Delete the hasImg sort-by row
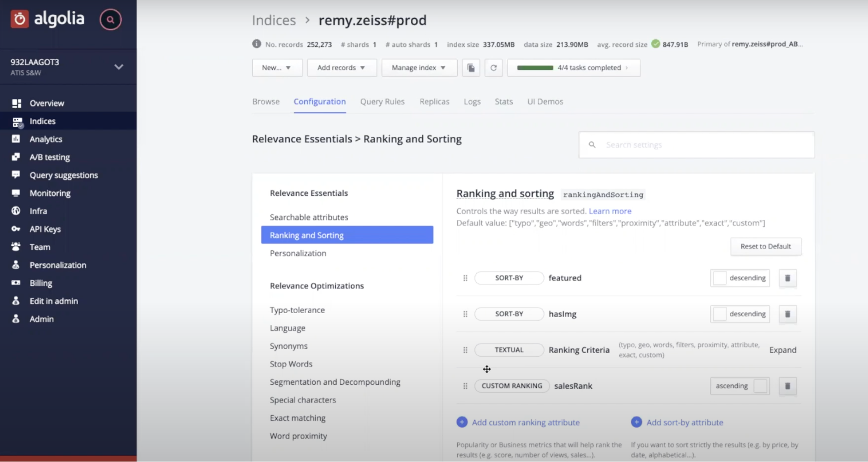868x462 pixels. click(787, 314)
